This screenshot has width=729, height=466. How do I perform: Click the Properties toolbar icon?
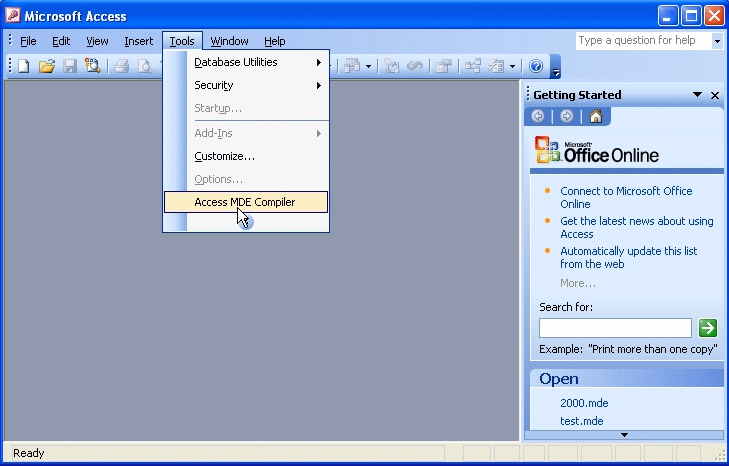(444, 67)
